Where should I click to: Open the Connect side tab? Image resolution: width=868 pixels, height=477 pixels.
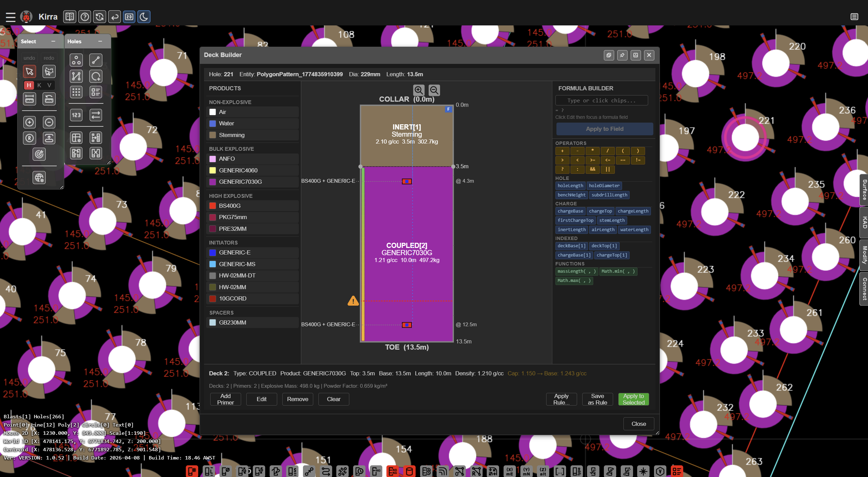[x=864, y=289]
